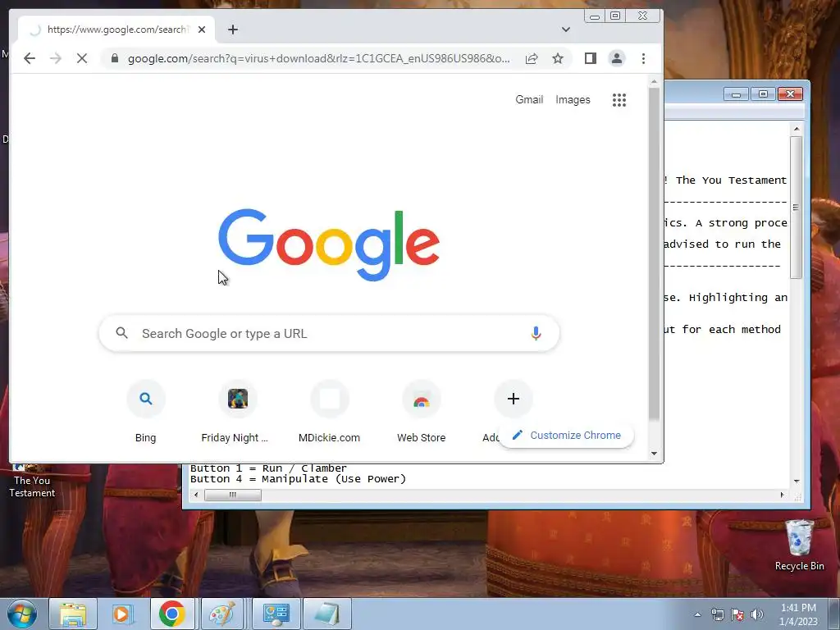Open the Google apps grid
Image resolution: width=840 pixels, height=630 pixels.
(619, 99)
